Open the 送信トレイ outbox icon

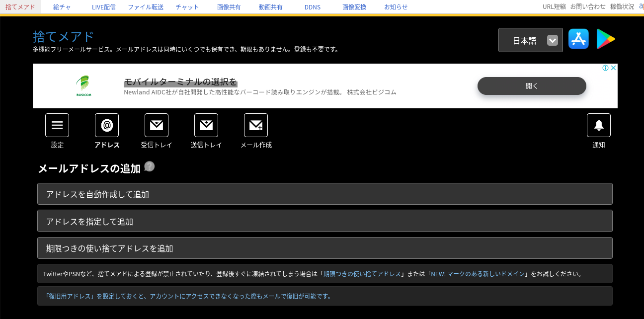pyautogui.click(x=206, y=125)
